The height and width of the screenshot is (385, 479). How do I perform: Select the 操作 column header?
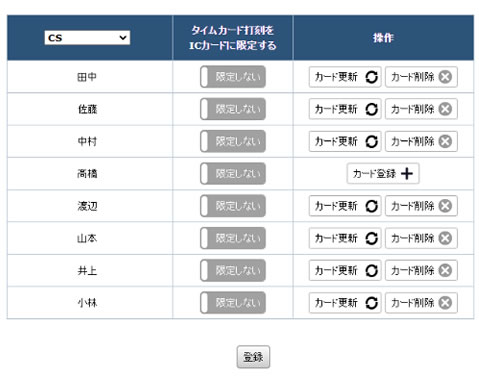click(x=383, y=38)
